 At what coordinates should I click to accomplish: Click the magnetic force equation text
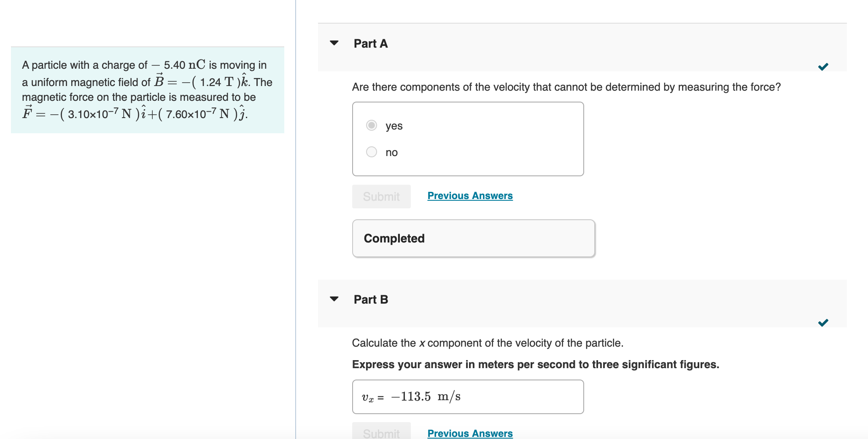(x=135, y=113)
